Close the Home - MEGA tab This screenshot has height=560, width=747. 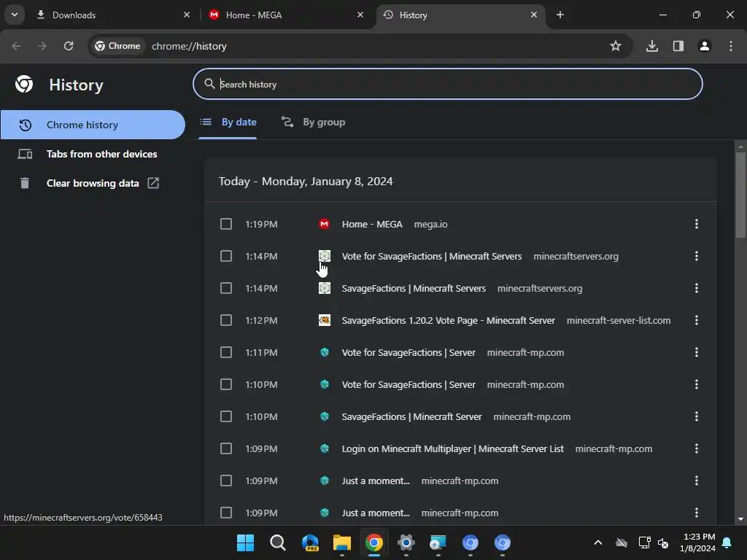pos(360,15)
